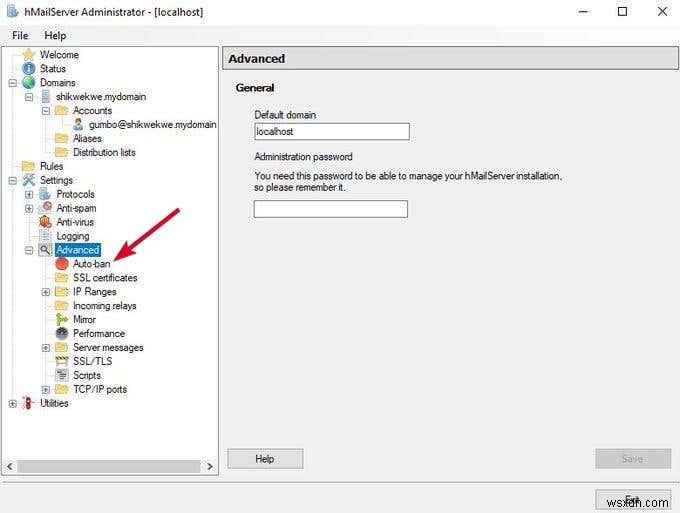Click the Performance gauge icon
This screenshot has height=513, width=680.
(x=62, y=333)
